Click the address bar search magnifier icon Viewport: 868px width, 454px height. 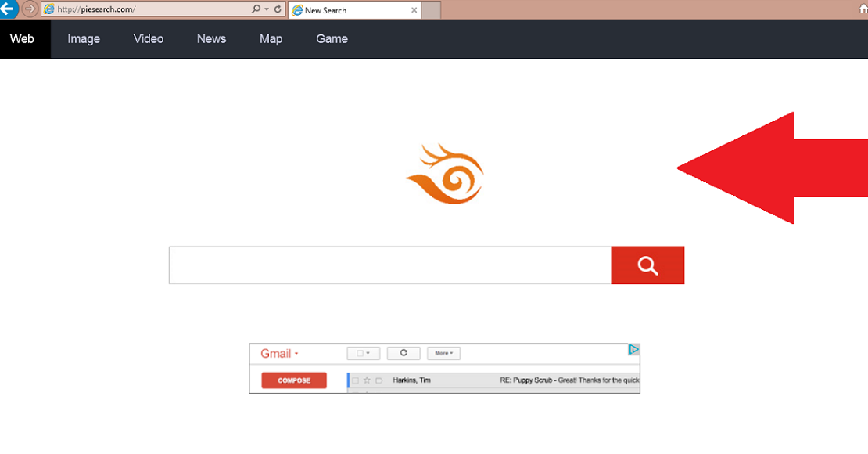pyautogui.click(x=256, y=9)
